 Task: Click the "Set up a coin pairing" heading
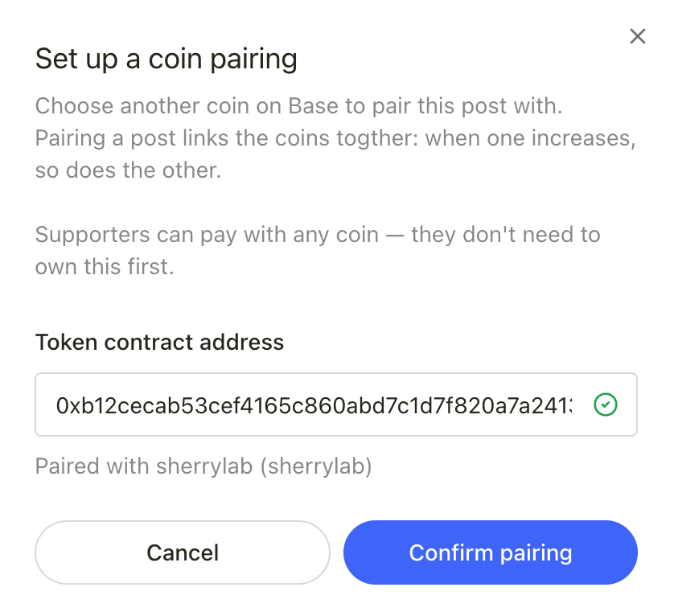[166, 59]
